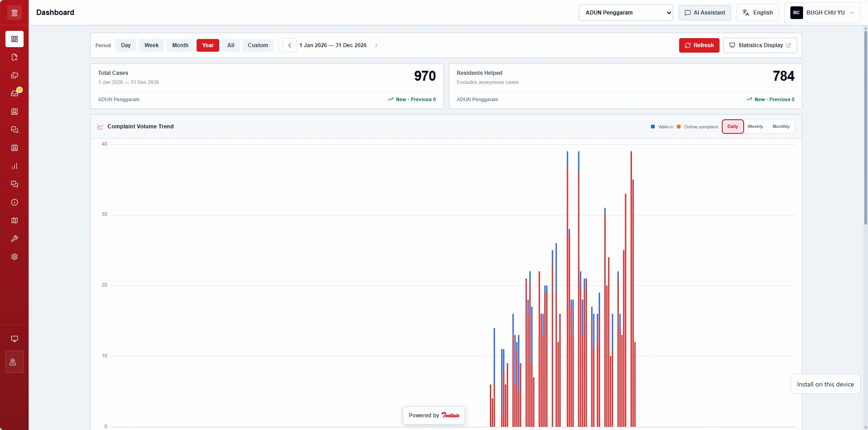This screenshot has height=430, width=868.
Task: Open the stacked files icon in sidebar
Action: 15,75
